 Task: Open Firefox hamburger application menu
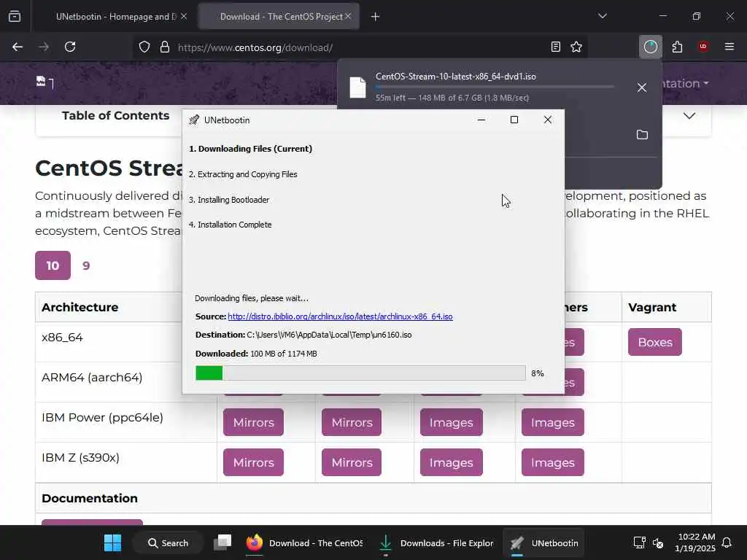click(x=729, y=47)
